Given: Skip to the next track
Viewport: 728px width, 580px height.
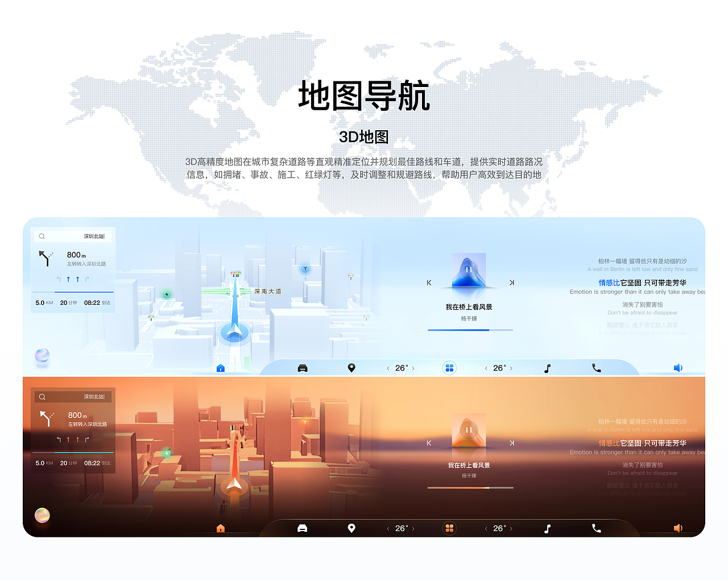Looking at the screenshot, I should click(x=511, y=282).
